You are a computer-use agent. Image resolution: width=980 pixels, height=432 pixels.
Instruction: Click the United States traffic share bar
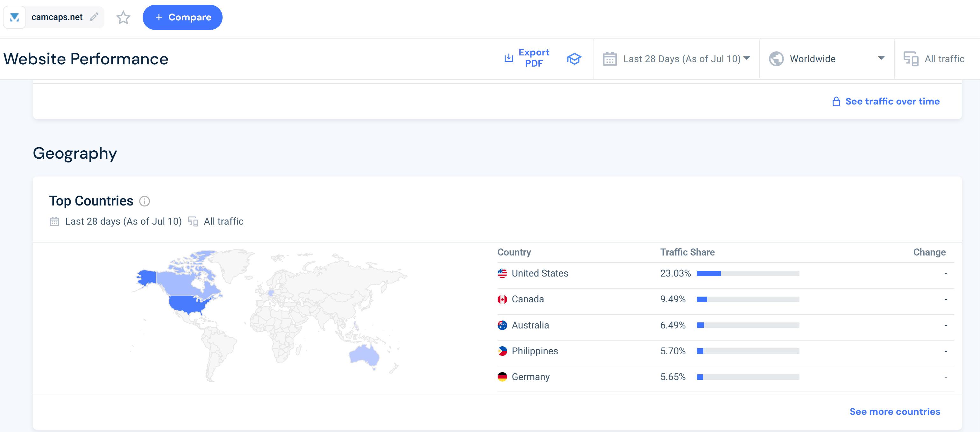(x=748, y=273)
